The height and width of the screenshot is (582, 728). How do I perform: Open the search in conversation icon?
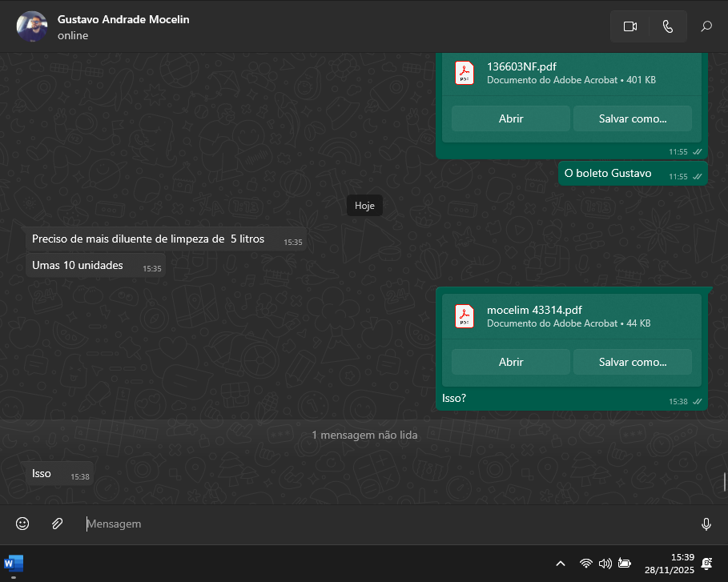coord(706,26)
